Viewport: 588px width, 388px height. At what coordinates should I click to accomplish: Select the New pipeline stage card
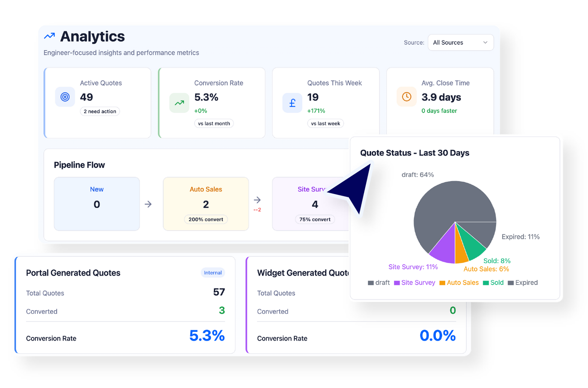(x=97, y=204)
